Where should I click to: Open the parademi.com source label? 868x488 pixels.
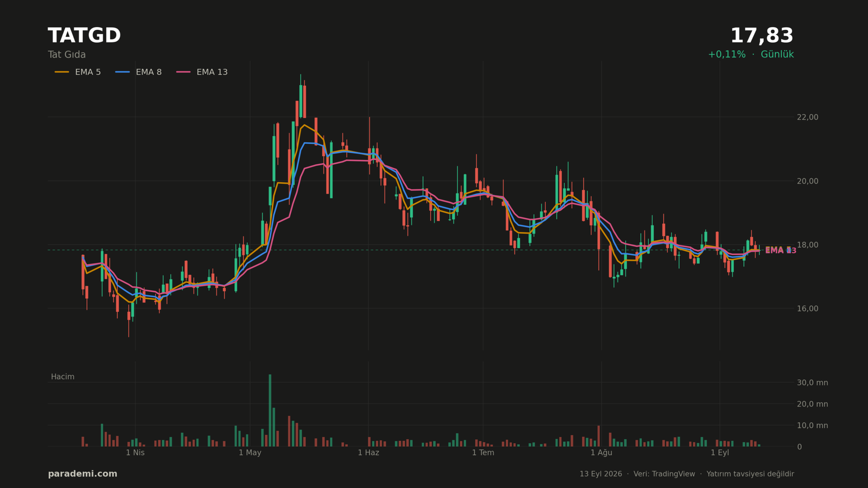pyautogui.click(x=82, y=474)
